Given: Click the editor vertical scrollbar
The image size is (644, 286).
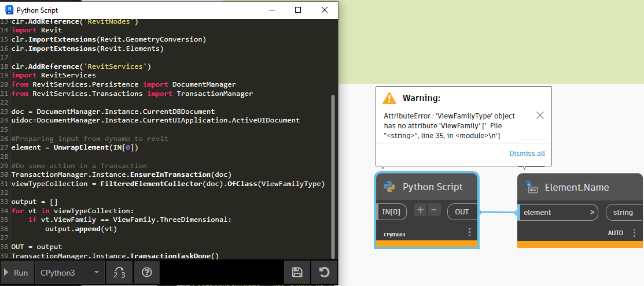Looking at the screenshot, I should [x=333, y=176].
